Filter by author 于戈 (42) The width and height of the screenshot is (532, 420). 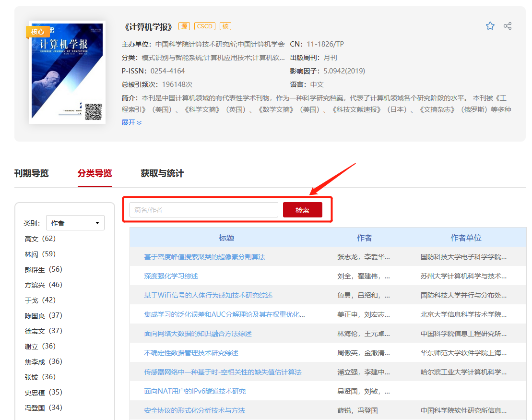coord(40,300)
